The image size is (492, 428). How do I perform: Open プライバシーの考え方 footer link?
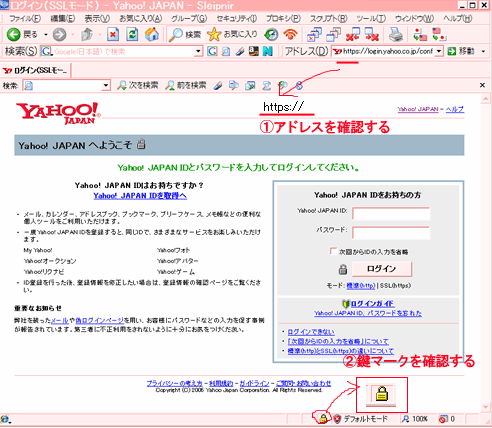175,383
